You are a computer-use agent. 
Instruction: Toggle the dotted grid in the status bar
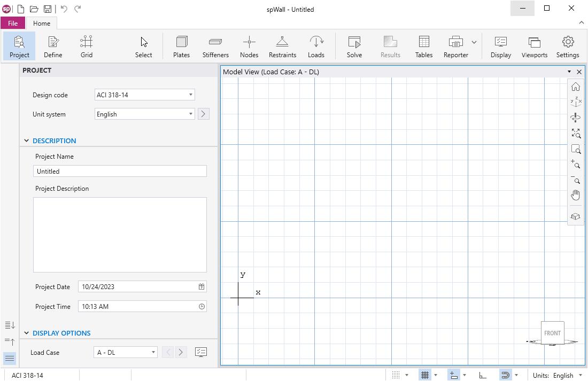click(396, 375)
